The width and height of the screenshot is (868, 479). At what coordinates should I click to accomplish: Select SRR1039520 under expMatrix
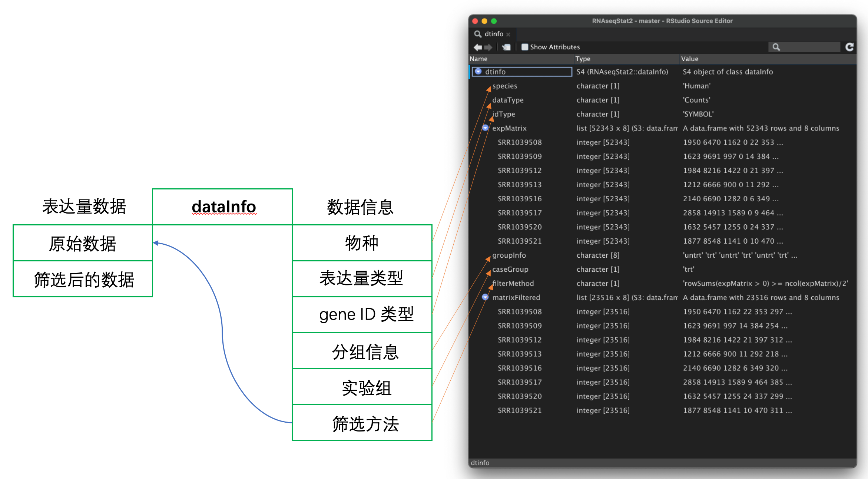pyautogui.click(x=520, y=227)
